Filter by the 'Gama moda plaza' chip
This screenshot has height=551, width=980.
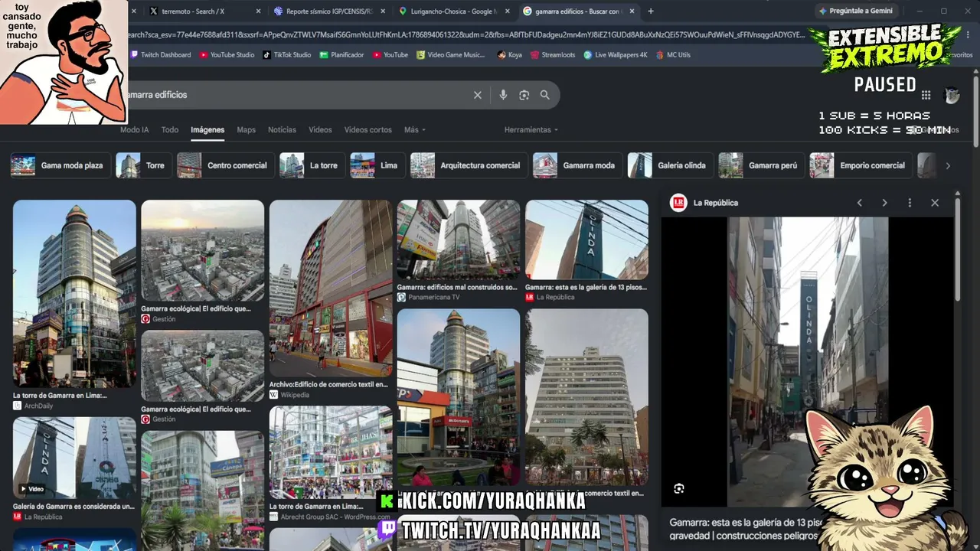60,165
